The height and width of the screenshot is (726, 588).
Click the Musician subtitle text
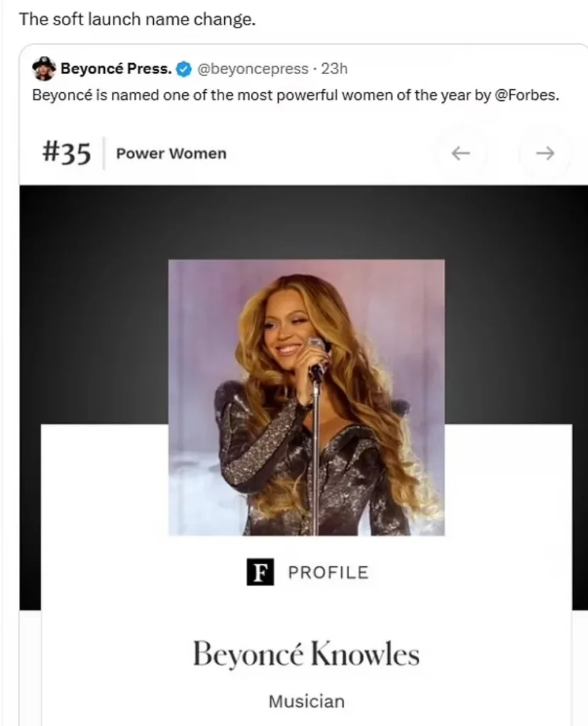tap(306, 701)
